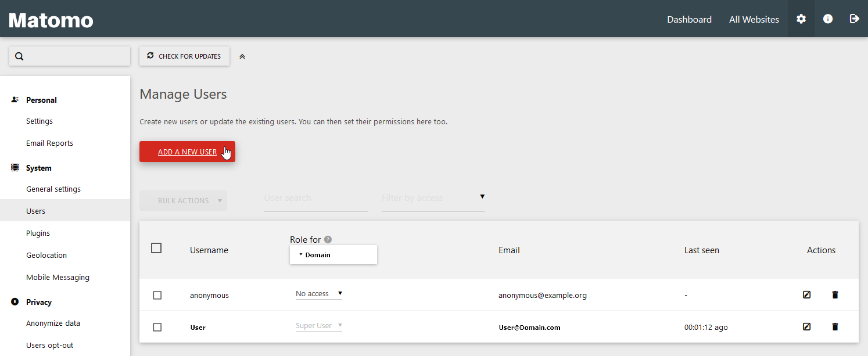
Task: Go to Dashboard
Action: (x=689, y=19)
